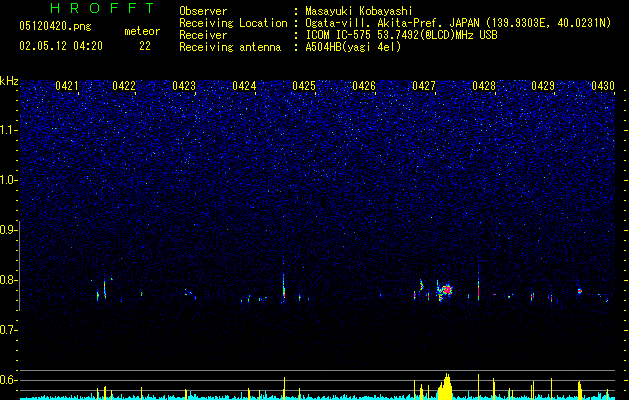
Task: Click the kHz axis unit label
Action: coord(9,81)
